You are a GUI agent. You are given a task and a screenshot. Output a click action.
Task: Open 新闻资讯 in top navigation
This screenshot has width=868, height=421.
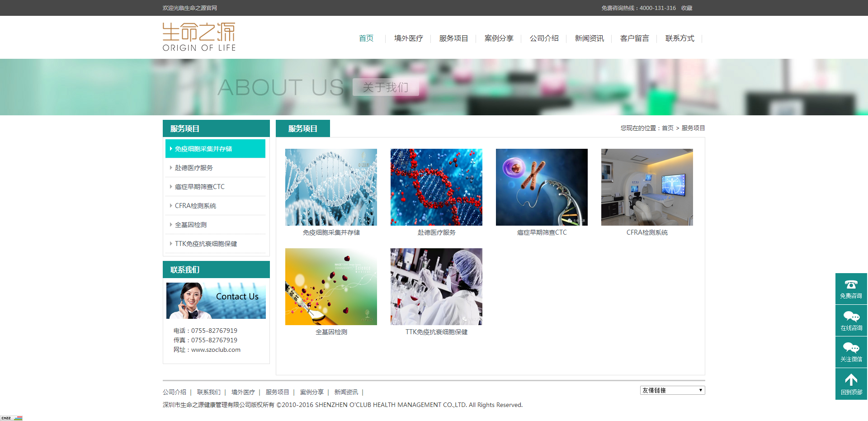589,38
